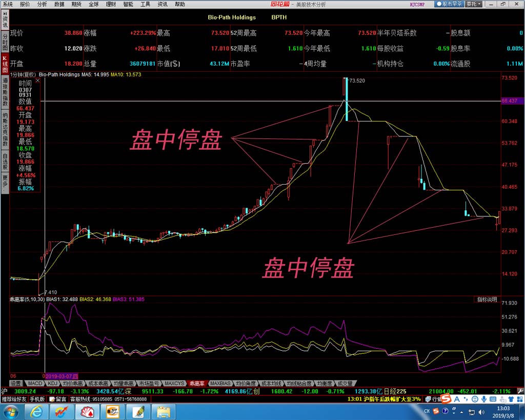This screenshot has height=420, width=525.
Task: Switch to the 成本均线 indicator tab
Action: (271, 384)
